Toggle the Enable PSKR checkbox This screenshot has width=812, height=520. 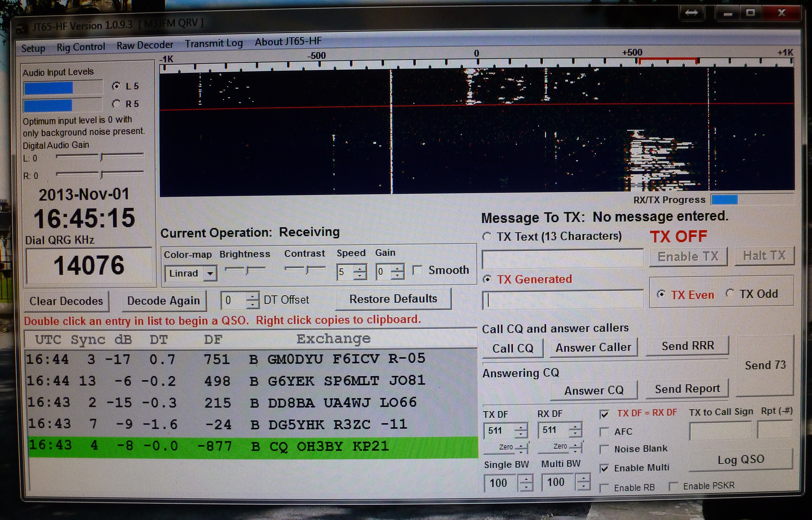[673, 486]
